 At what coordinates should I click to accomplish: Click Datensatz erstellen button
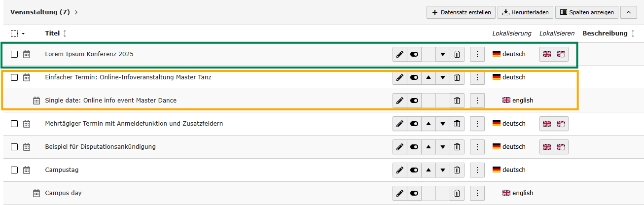coord(461,12)
